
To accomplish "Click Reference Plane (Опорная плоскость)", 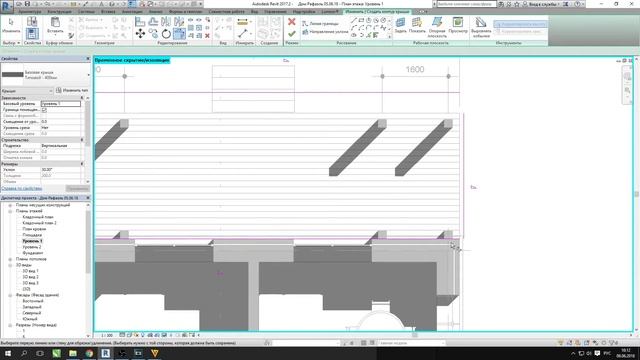I will [x=437, y=27].
